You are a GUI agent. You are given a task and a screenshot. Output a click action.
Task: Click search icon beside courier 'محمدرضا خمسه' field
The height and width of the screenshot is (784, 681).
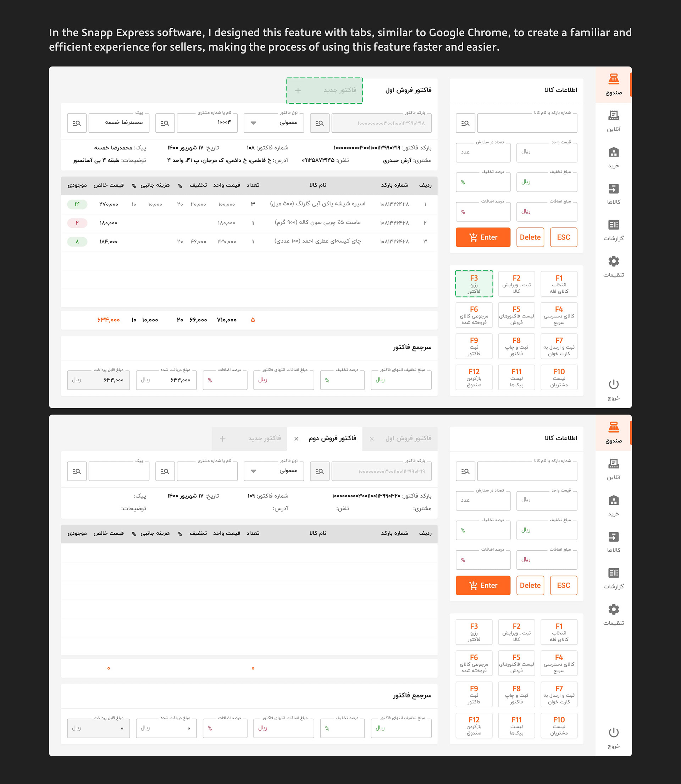pos(77,123)
